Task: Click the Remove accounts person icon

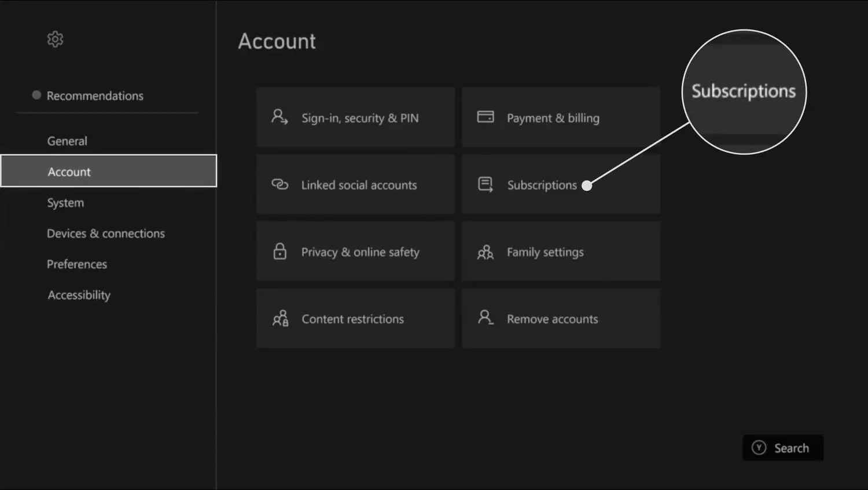Action: [x=485, y=318]
